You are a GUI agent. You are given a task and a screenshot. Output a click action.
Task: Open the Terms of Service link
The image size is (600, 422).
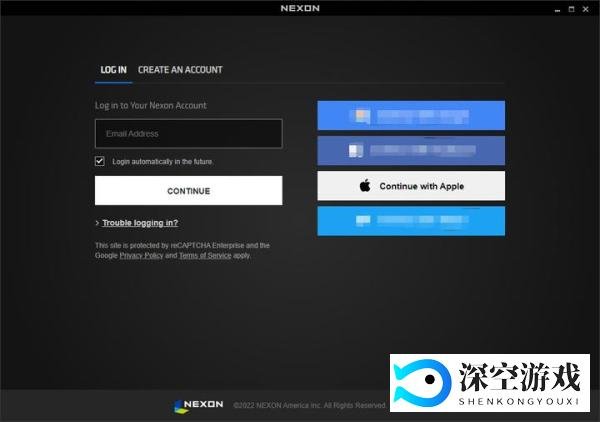pyautogui.click(x=205, y=255)
